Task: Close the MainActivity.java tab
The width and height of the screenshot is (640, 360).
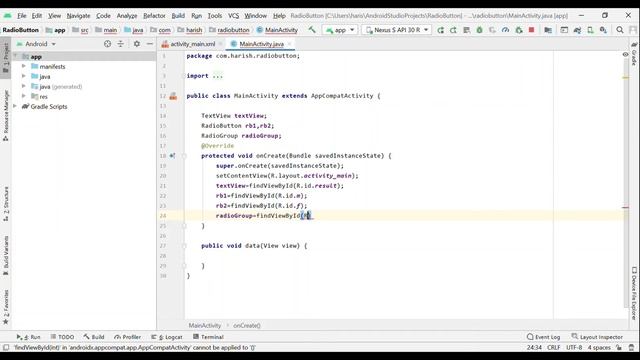Action: click(x=290, y=44)
